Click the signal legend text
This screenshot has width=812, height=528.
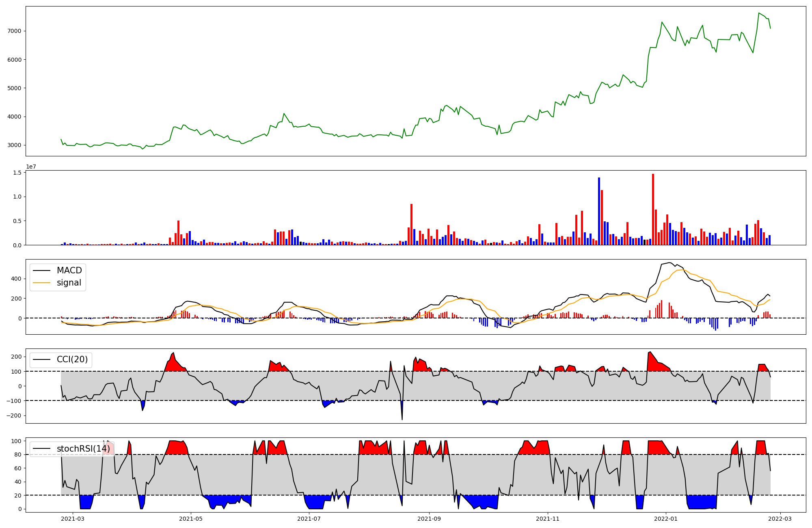[69, 283]
